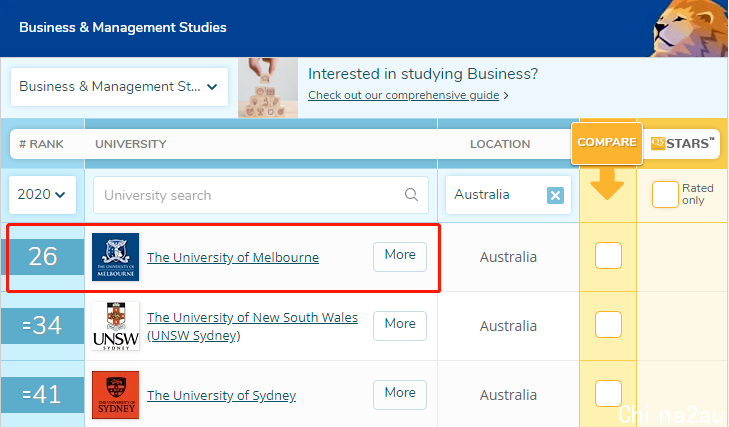Screen dimensions: 729x427
Task: Click More for University of Sydney
Action: 400,394
